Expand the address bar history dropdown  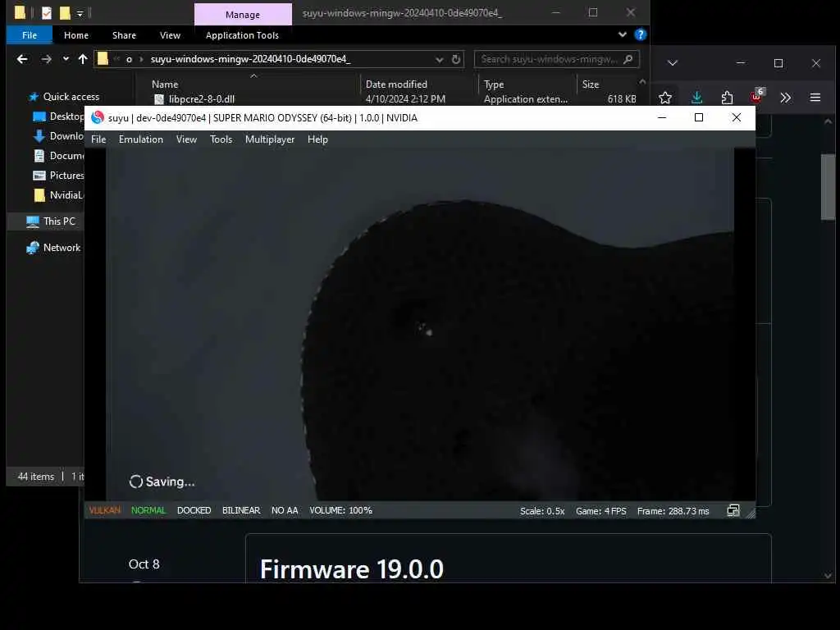[440, 59]
